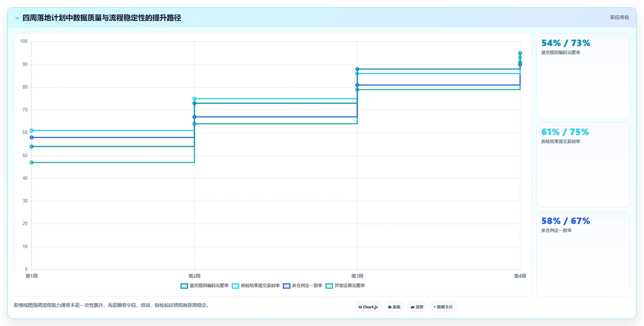The height and width of the screenshot is (326, 644).
Task: Click the 第2周 data point at value 67
Action: click(194, 117)
